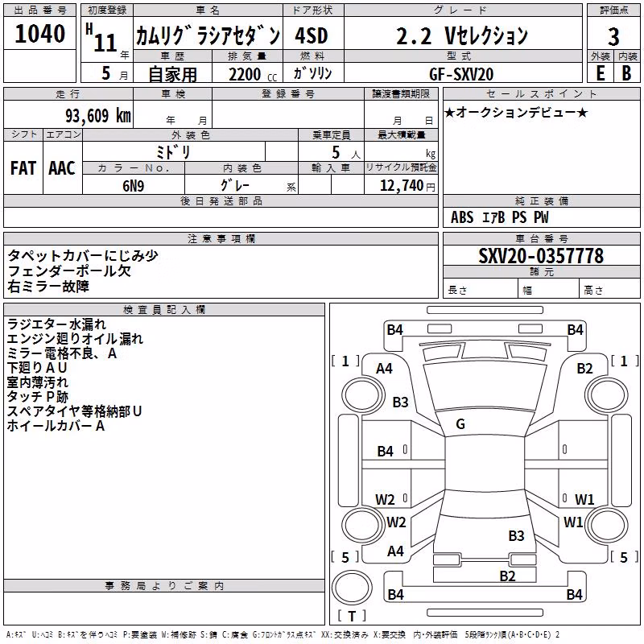644x644 pixels.
Task: Select inspector note ホイールカバーA
Action: (56, 426)
